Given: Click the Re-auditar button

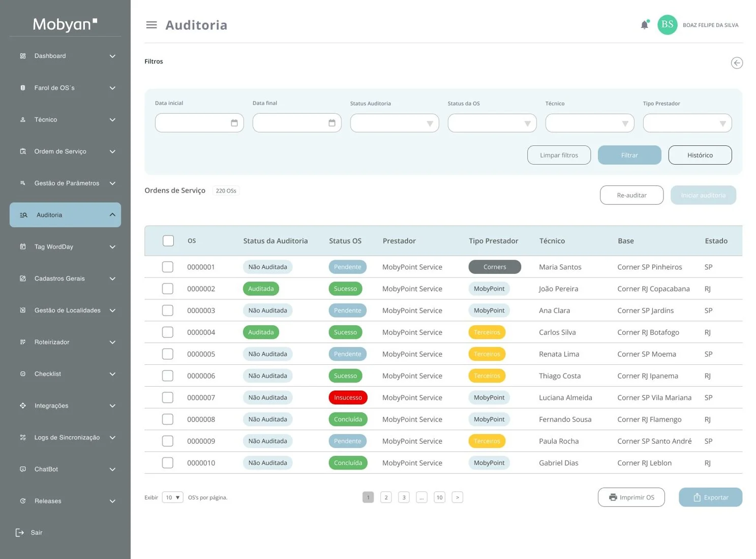Looking at the screenshot, I should tap(631, 195).
